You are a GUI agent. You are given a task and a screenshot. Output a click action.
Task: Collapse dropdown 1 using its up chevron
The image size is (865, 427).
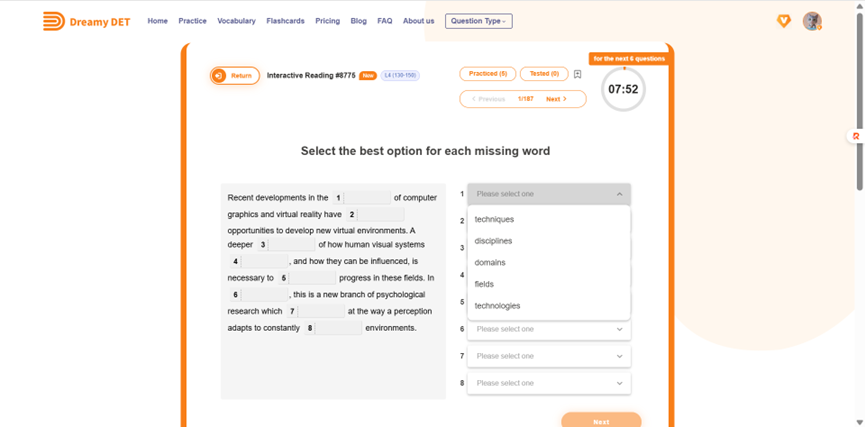click(x=620, y=194)
